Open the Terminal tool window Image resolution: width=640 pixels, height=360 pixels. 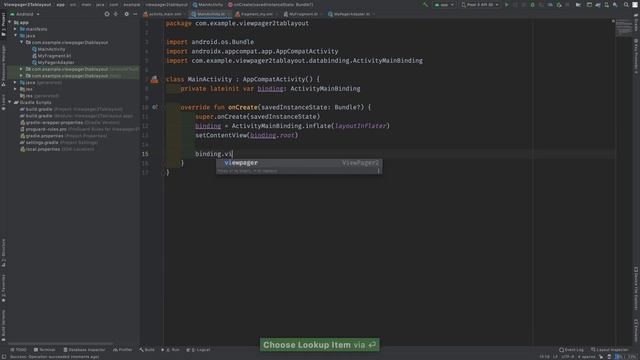[44, 350]
